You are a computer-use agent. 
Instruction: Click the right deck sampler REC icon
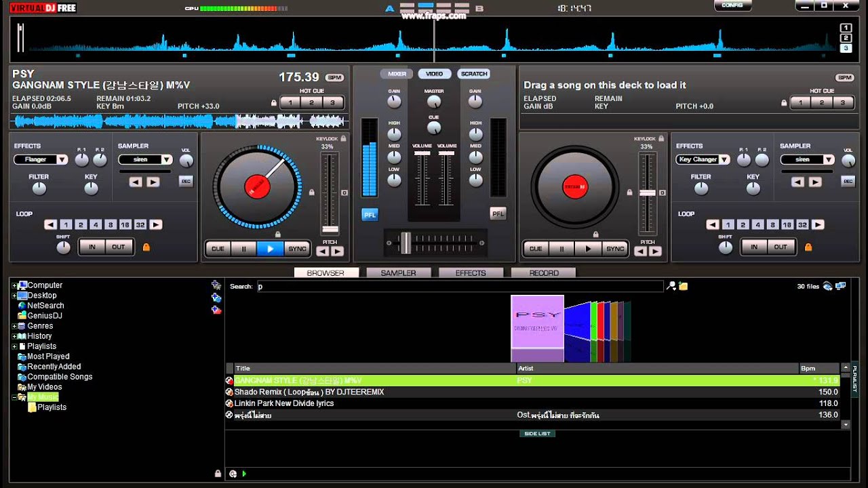click(x=848, y=181)
